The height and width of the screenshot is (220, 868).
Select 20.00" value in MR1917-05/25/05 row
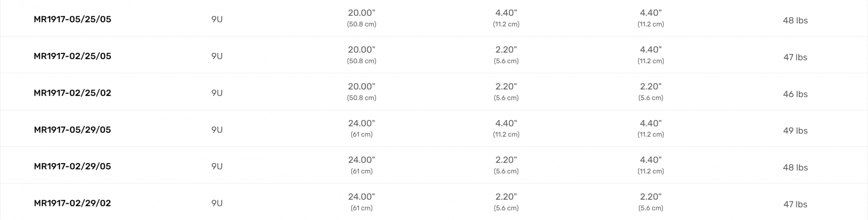(362, 13)
